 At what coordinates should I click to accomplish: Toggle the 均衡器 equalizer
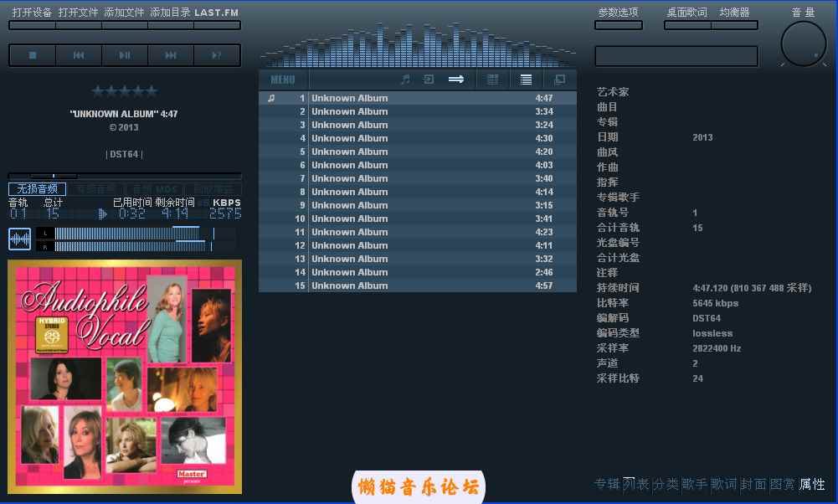(x=734, y=13)
